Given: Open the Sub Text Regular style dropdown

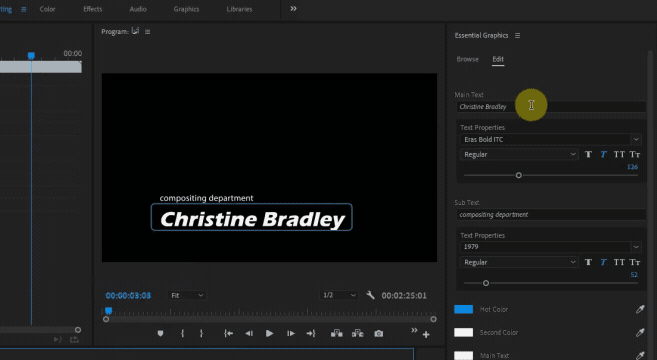Looking at the screenshot, I should point(519,262).
